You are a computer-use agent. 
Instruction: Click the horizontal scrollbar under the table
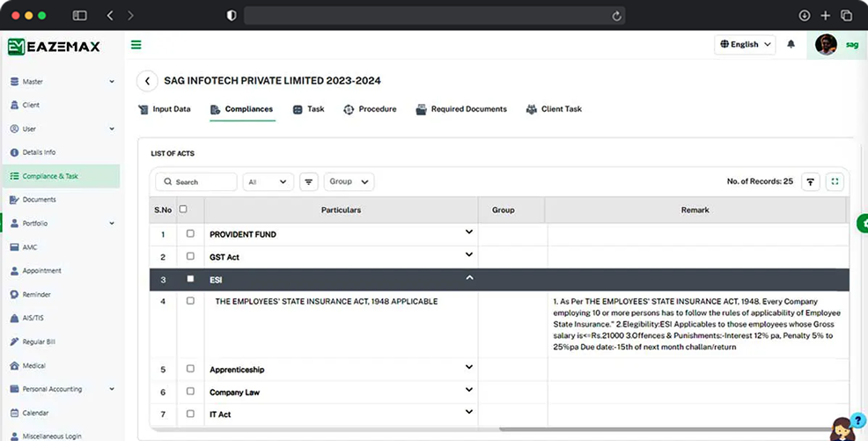coord(665,429)
